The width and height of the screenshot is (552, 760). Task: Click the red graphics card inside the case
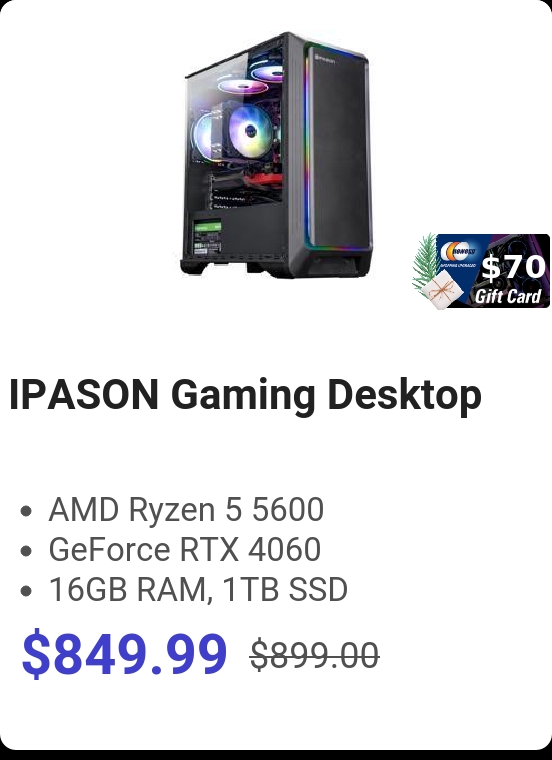click(262, 182)
